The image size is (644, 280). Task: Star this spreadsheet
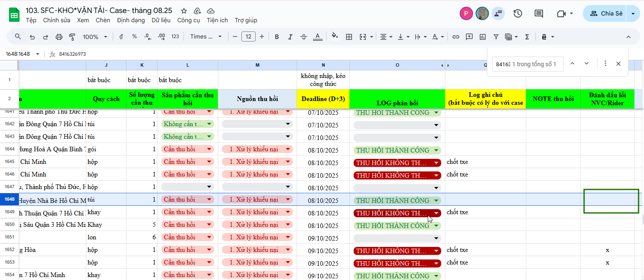click(184, 11)
